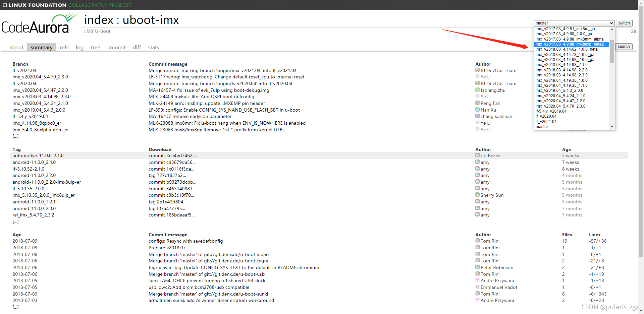Open the -57/+36 lines diff link

pyautogui.click(x=598, y=241)
